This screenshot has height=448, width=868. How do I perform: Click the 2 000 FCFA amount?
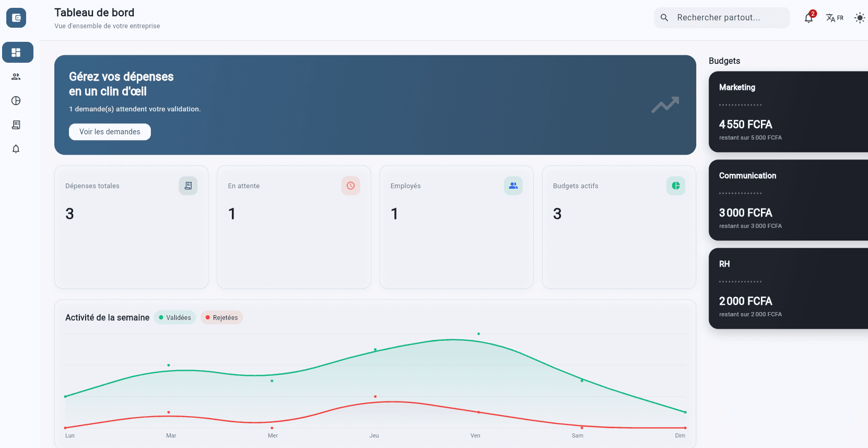(x=745, y=301)
